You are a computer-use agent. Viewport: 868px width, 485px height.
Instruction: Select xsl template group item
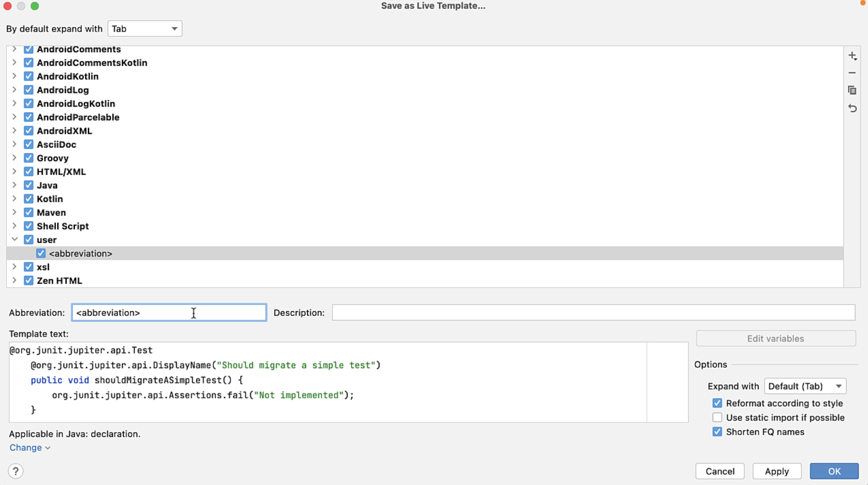click(x=43, y=267)
